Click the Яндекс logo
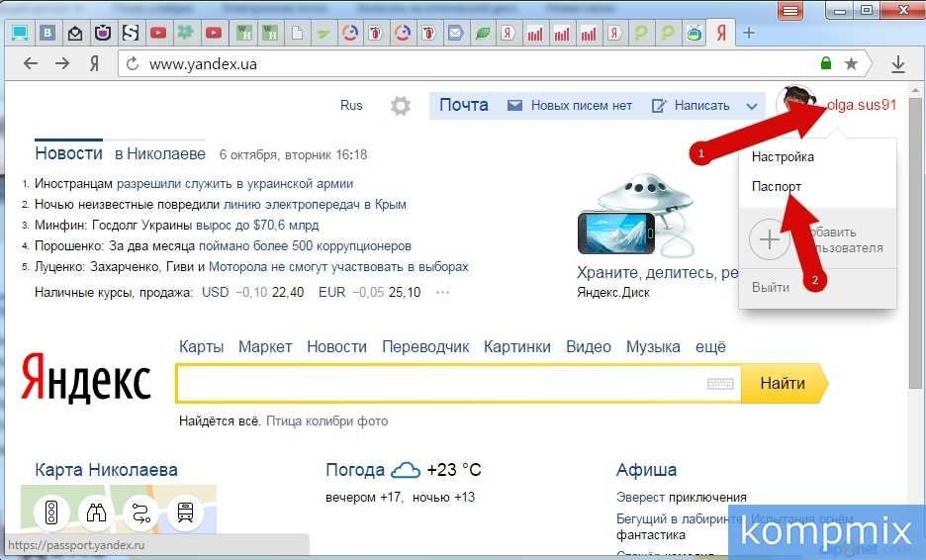Viewport: 926px width, 560px height. coord(86,379)
